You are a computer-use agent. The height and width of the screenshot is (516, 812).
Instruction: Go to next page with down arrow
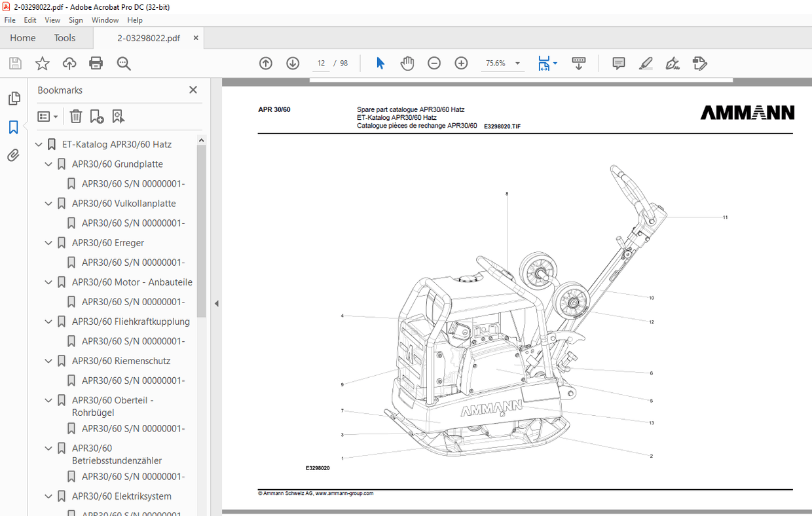(292, 63)
